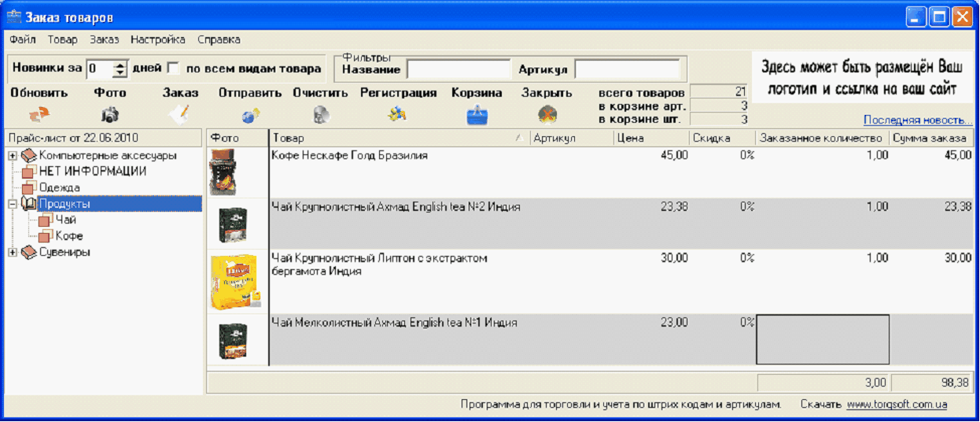Click the Очистить clear icon
Viewport: 980px width, 422px height.
tap(320, 115)
